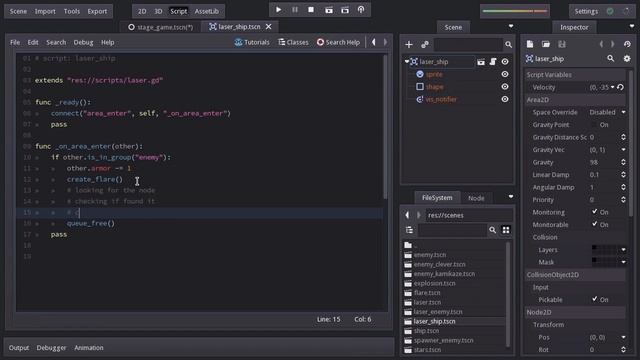Close the laser_ship.tscn tab
Image resolution: width=640 pixels, height=360 pixels.
(268, 27)
